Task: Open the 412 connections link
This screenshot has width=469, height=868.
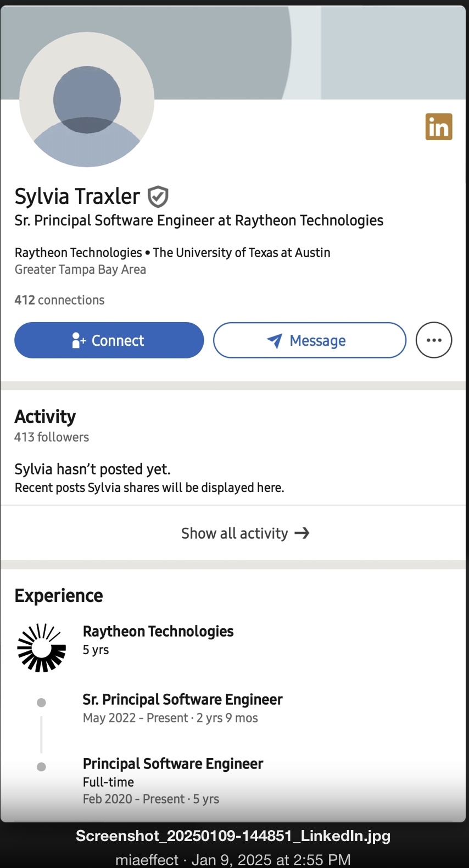Action: tap(59, 300)
